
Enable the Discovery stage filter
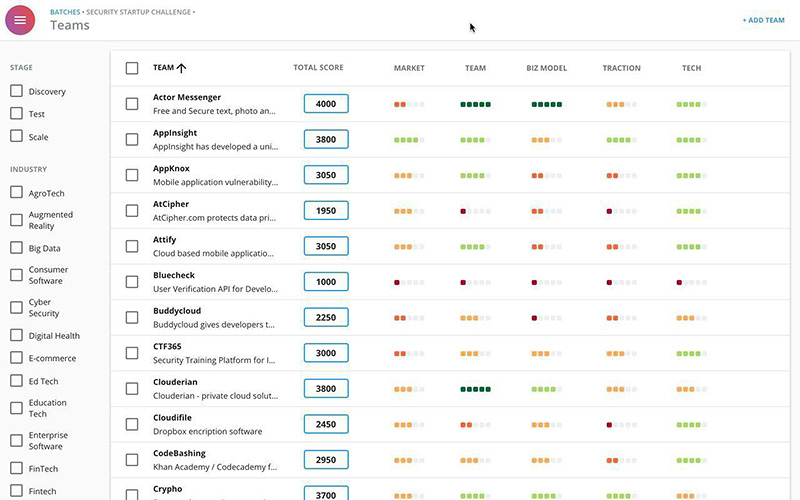(16, 91)
